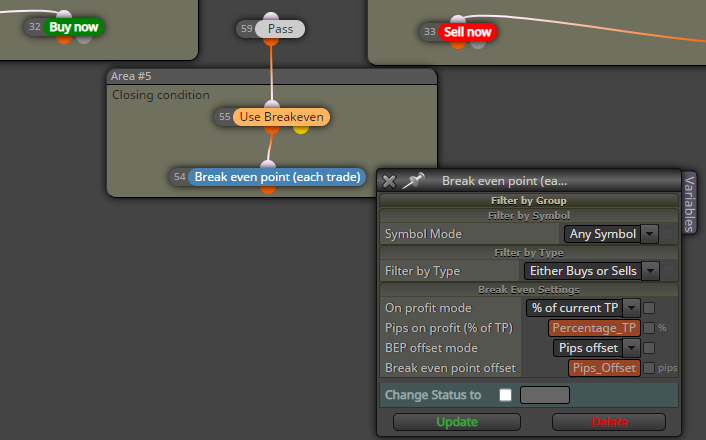Screen dimensions: 706x440
Task: Click the orange output connector under Break even point block
Action: [268, 190]
